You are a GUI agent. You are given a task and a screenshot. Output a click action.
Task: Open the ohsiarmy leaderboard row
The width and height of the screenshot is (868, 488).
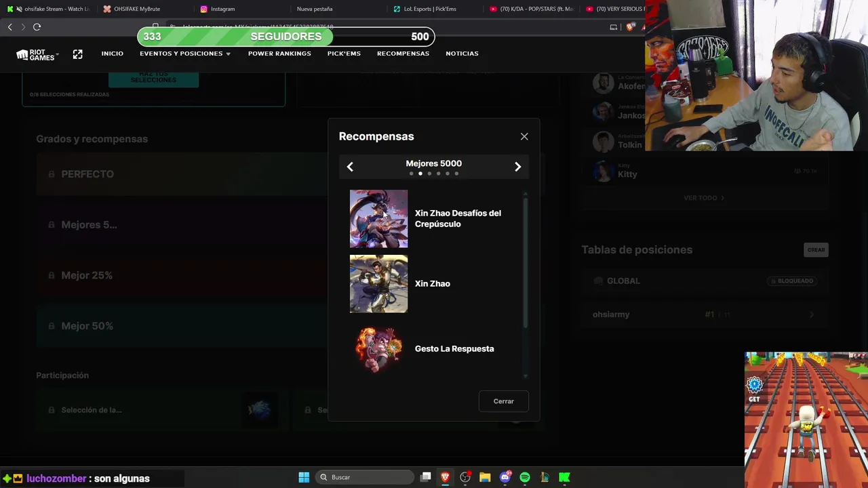704,314
